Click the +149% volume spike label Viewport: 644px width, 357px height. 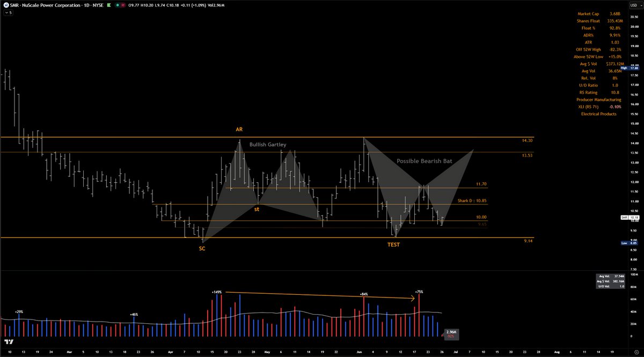(217, 292)
